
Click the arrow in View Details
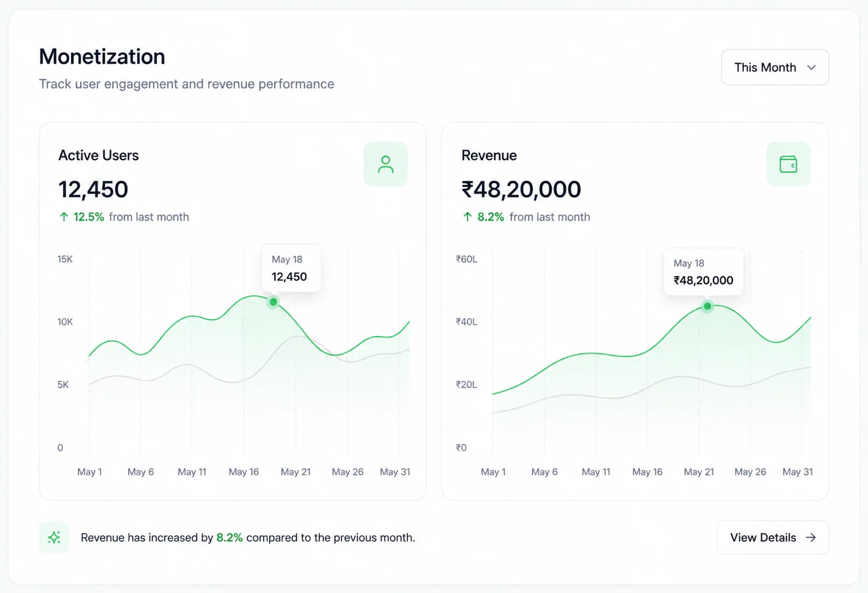pyautogui.click(x=811, y=538)
